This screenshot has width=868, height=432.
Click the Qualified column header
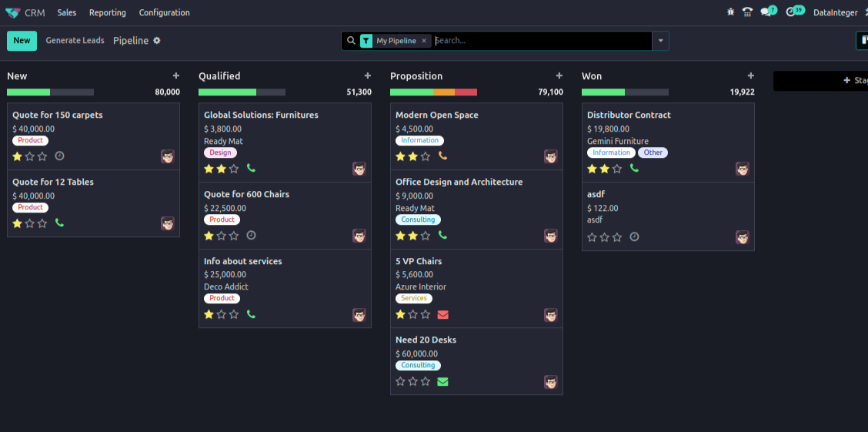[x=219, y=76]
